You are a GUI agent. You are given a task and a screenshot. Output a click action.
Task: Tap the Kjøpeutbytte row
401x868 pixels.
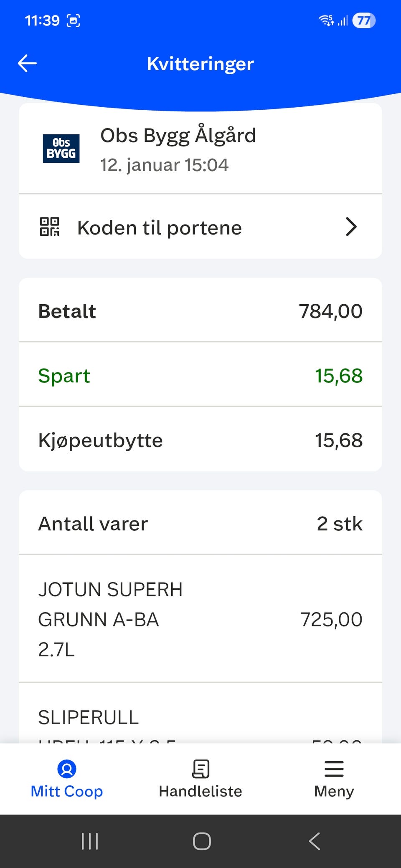pos(200,440)
